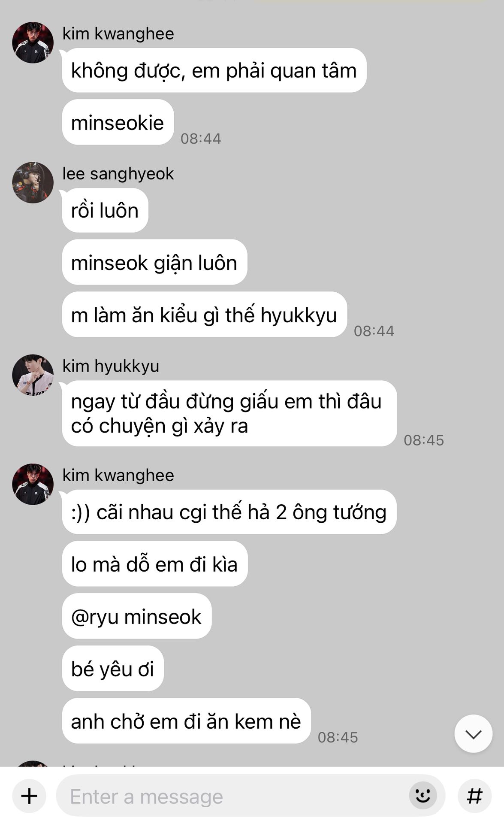Tap the plus attachment icon
Screen dimensions: 504x824
click(x=29, y=796)
